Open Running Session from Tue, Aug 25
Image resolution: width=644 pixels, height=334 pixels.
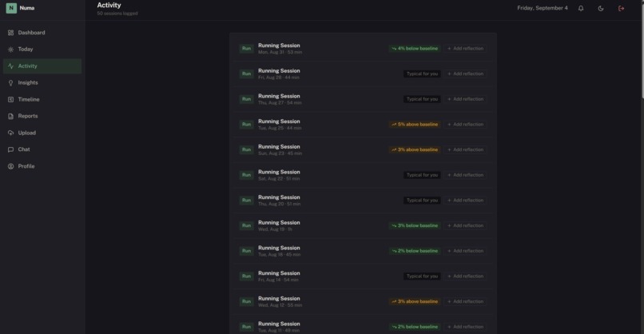[x=279, y=121]
